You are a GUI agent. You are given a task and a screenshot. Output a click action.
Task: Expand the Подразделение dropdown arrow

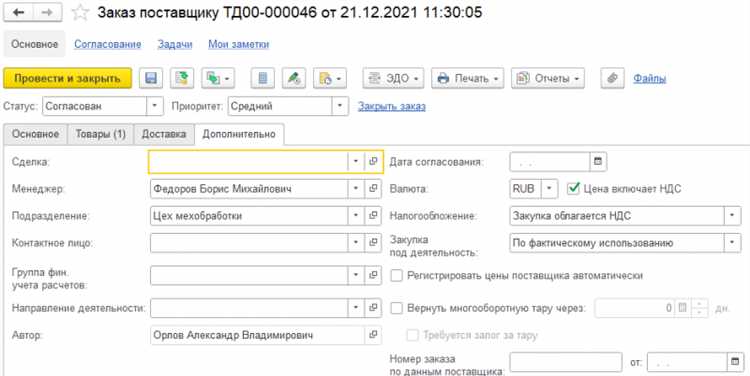(x=356, y=216)
